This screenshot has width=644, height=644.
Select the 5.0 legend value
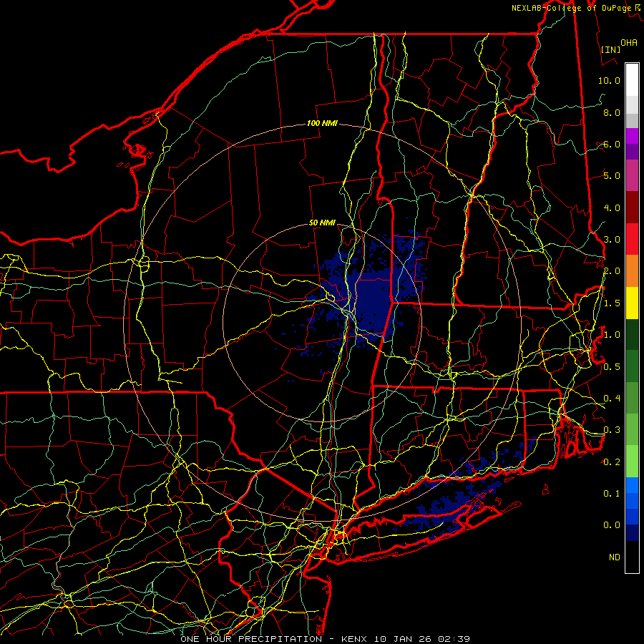pos(612,176)
